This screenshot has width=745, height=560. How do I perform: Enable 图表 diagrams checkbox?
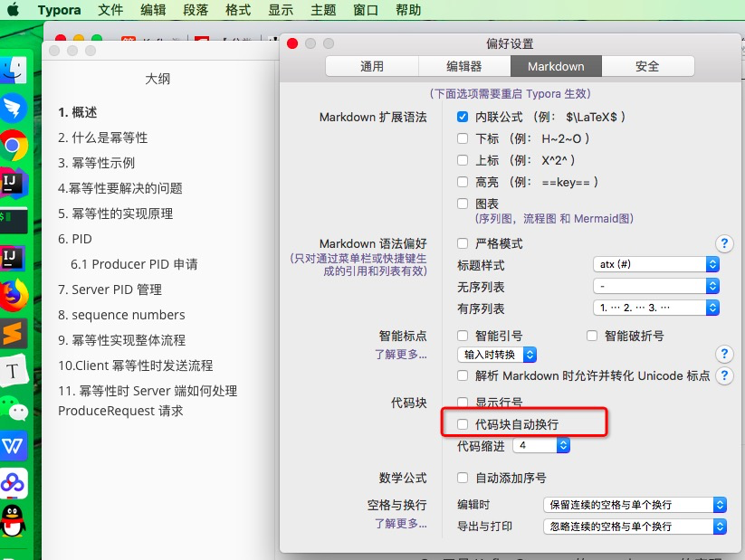(463, 204)
